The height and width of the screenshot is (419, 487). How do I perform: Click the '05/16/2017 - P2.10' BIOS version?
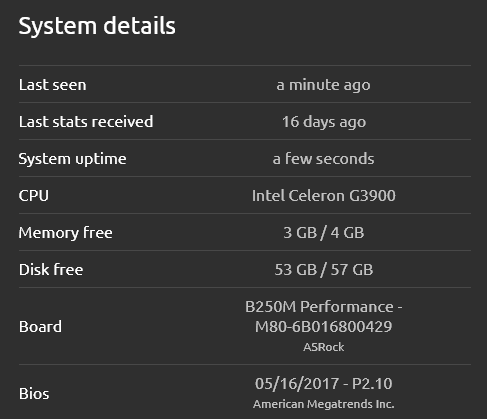tap(324, 384)
